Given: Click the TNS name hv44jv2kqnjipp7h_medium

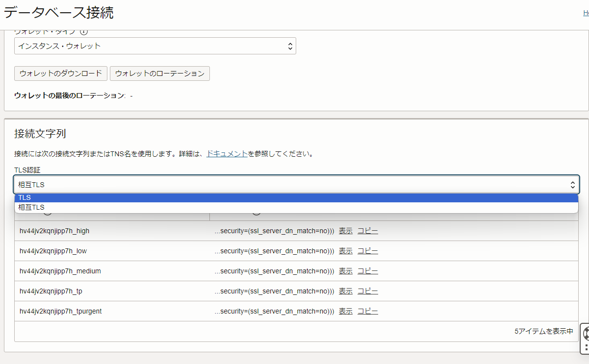Looking at the screenshot, I should pyautogui.click(x=60, y=271).
